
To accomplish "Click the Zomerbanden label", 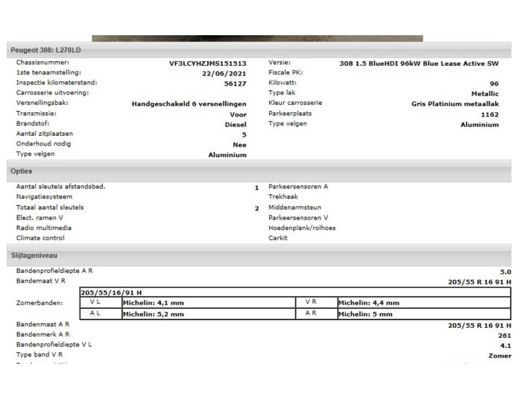I will [x=40, y=303].
